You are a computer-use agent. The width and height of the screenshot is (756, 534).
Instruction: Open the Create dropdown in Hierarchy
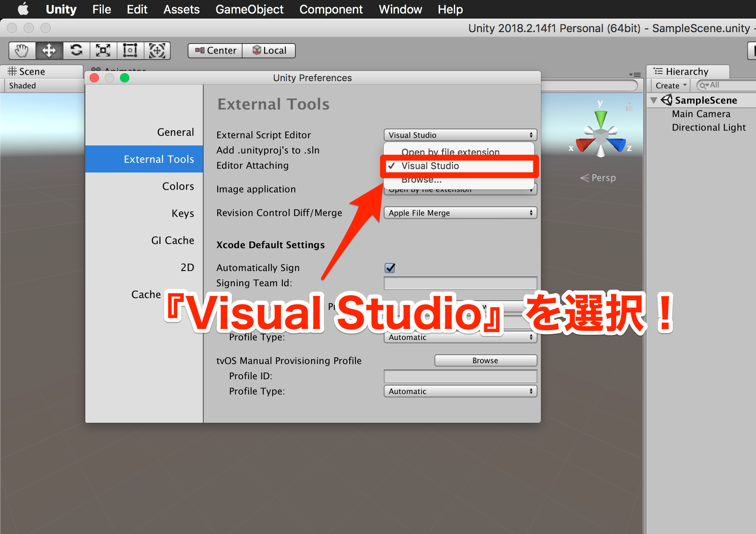671,86
